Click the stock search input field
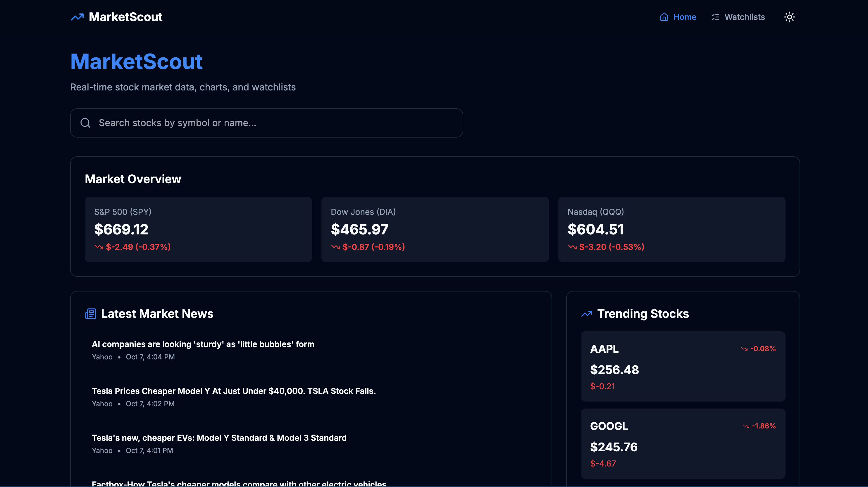The height and width of the screenshot is (487, 868). pos(266,123)
